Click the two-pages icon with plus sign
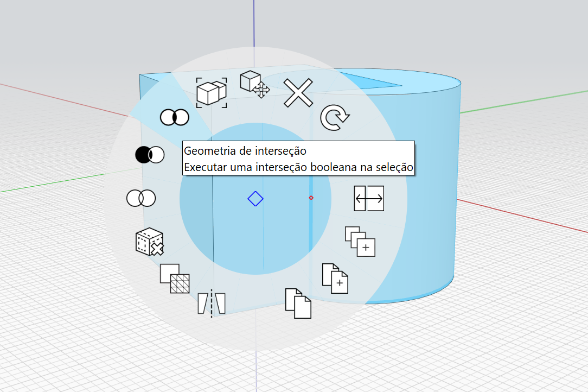Viewport: 588px width, 392px height. pos(335,278)
